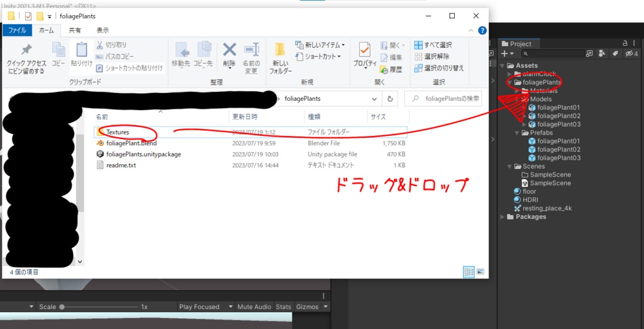Toggle hidden packages visibility eye in Unity
Viewport: 644px width, 329px height.
pos(631,53)
